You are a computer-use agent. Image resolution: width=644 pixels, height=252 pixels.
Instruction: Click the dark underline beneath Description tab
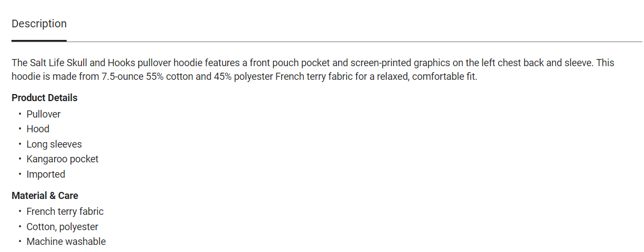click(x=39, y=40)
